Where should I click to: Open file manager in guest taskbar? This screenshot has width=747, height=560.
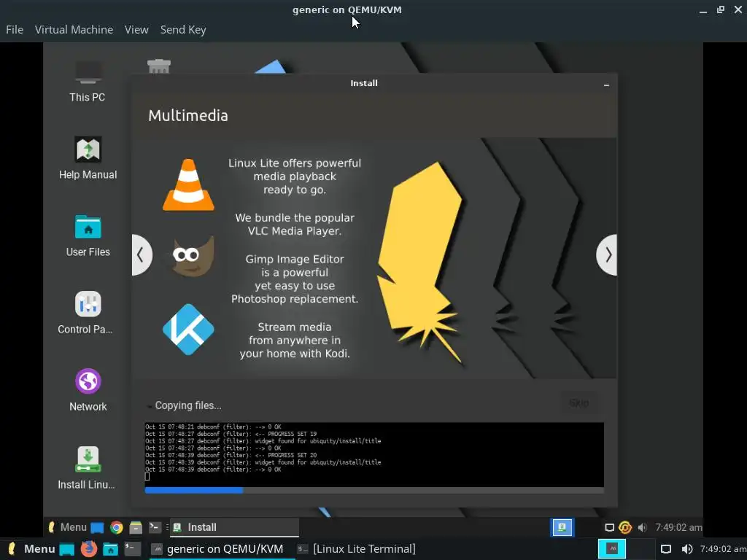(136, 528)
